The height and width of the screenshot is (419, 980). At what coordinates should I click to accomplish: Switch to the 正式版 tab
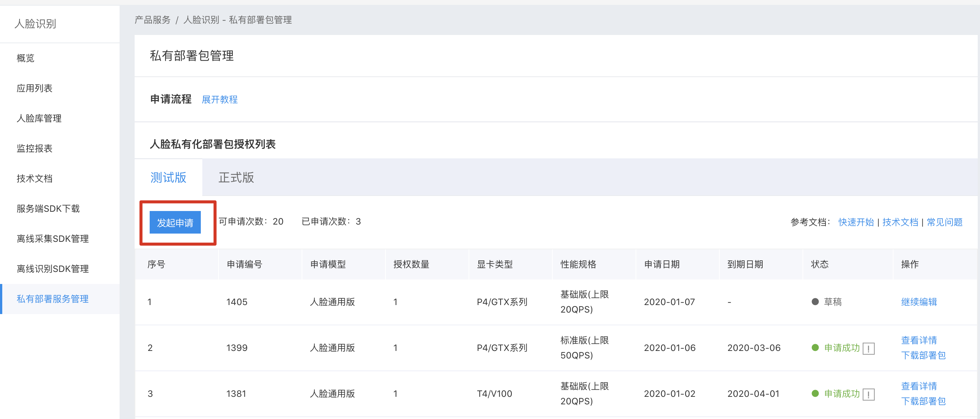click(236, 178)
